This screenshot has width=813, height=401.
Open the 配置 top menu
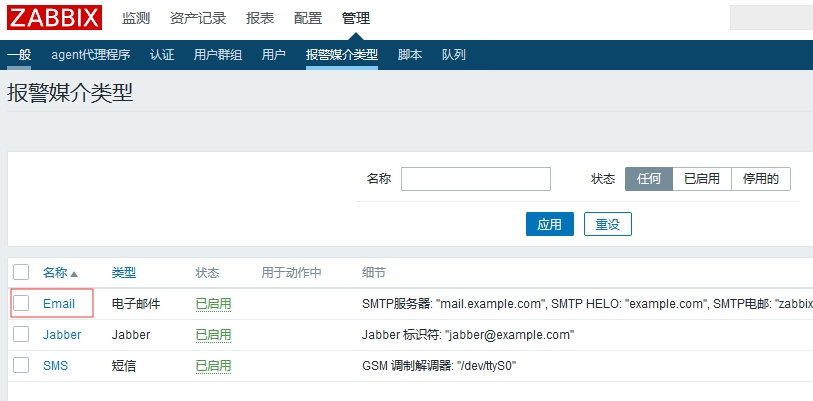(308, 19)
